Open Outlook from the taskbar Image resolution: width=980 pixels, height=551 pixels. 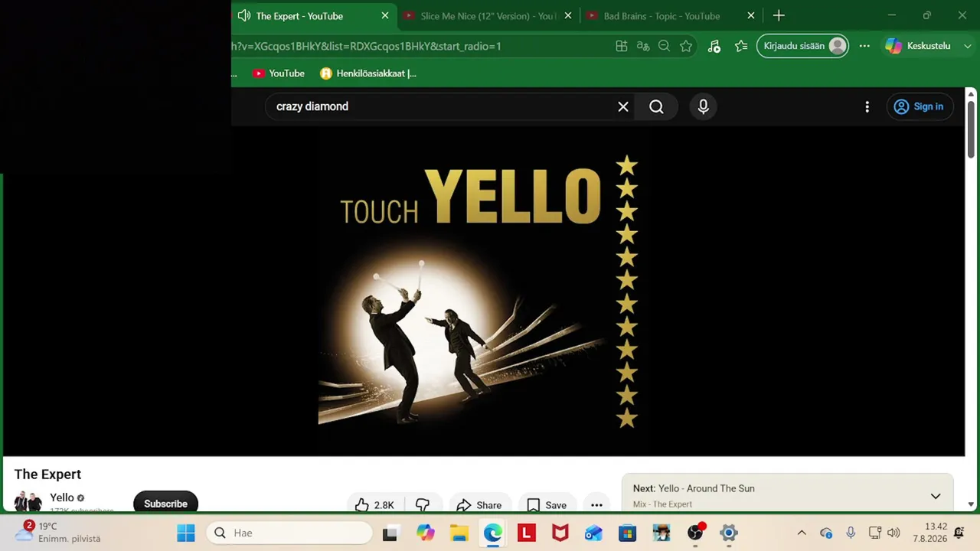coord(593,533)
